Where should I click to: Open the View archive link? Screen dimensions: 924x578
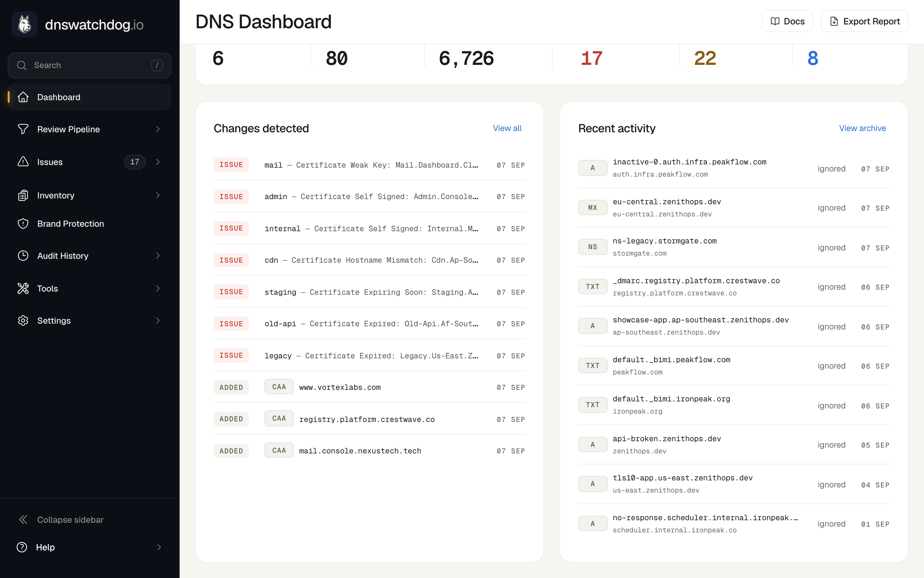pyautogui.click(x=862, y=128)
